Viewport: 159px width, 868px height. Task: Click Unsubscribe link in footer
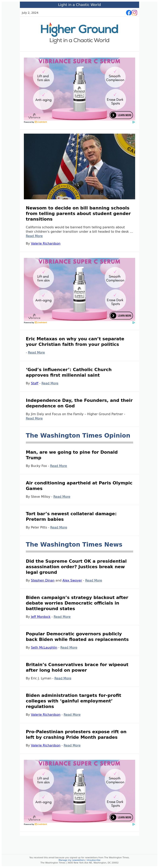(93, 860)
